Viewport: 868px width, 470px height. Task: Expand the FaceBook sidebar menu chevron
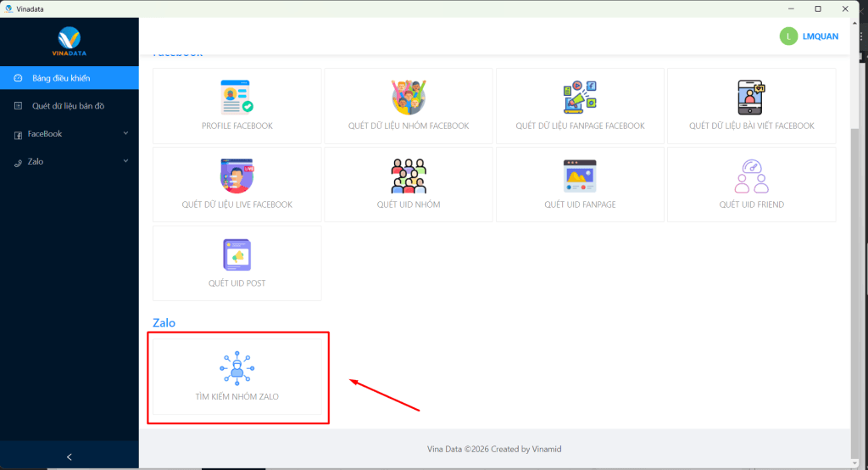pos(125,133)
